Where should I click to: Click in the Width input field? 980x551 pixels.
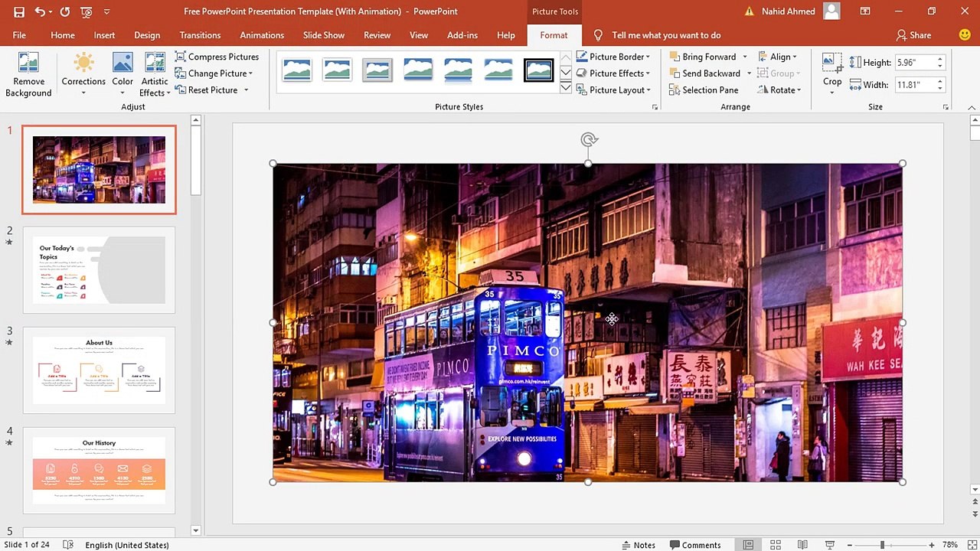(x=914, y=85)
